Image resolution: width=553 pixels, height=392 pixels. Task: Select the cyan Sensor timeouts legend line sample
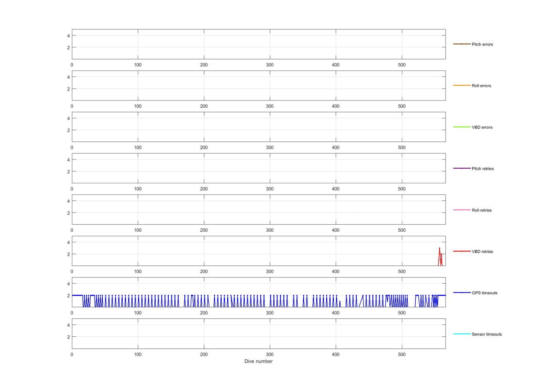coord(462,334)
